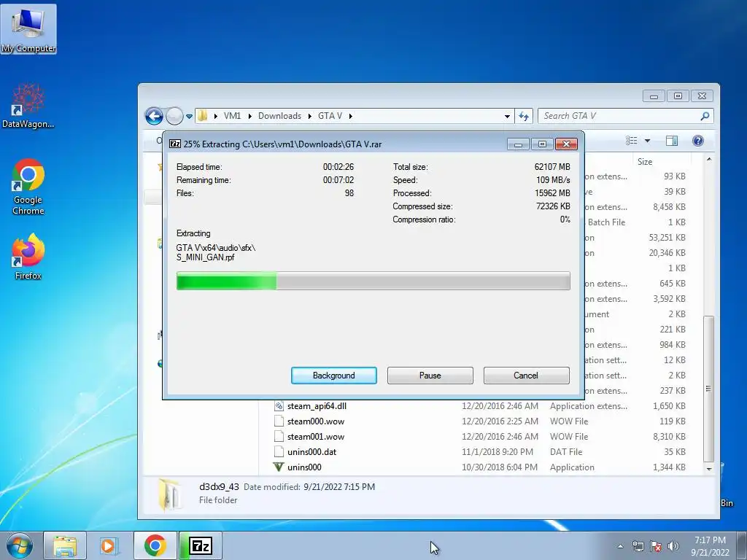The width and height of the screenshot is (747, 560).
Task: Select VM1 in the address breadcrumb
Action: pos(232,116)
